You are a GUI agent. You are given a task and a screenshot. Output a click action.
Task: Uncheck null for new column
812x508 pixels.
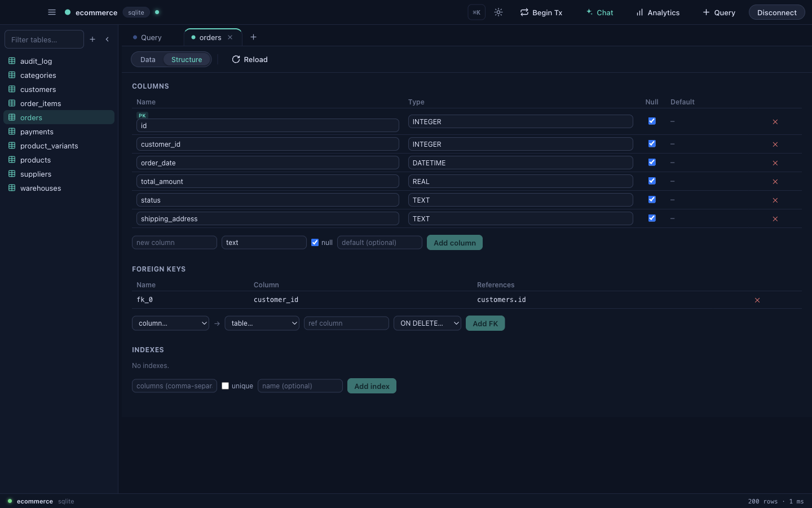[315, 242]
